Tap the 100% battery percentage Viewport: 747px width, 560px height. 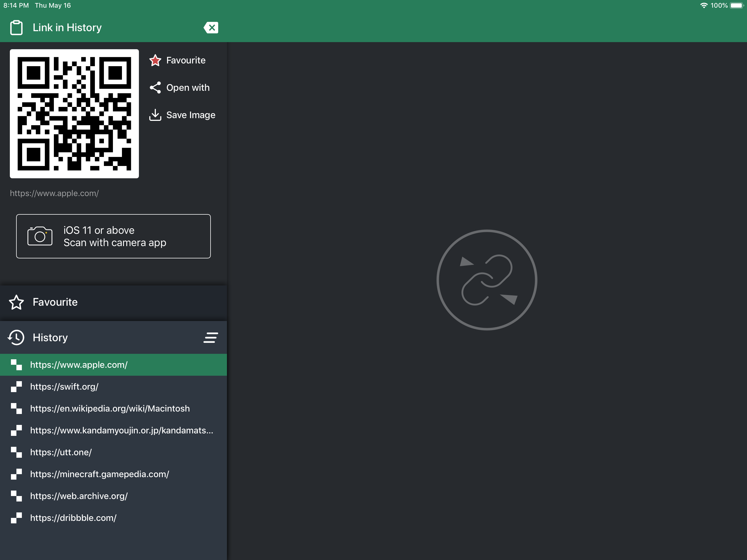tap(719, 5)
